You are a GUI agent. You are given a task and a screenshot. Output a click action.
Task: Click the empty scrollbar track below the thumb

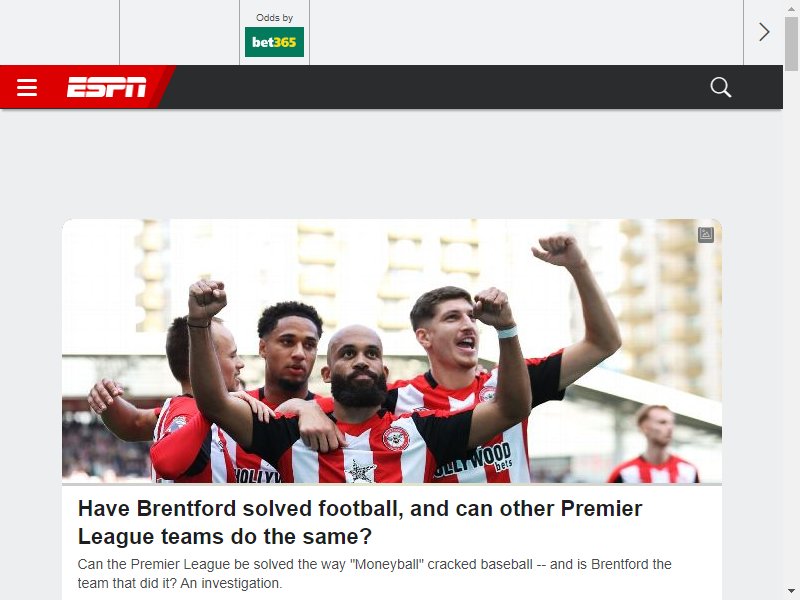point(791,327)
